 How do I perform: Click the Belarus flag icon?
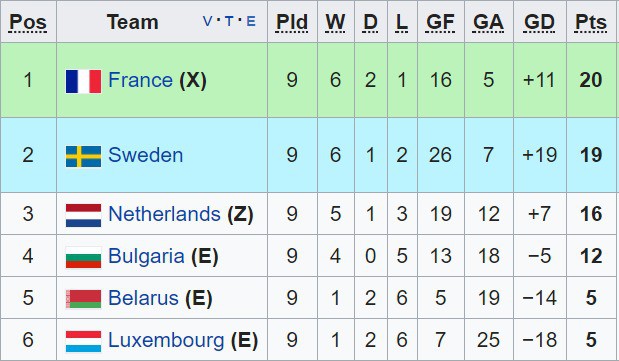[83, 299]
